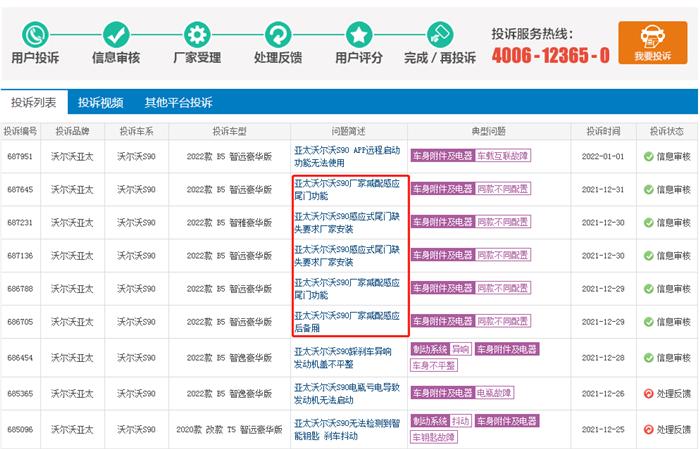
Task: Open complaint link about 厂家减配感应后备厢
Action: point(347,322)
